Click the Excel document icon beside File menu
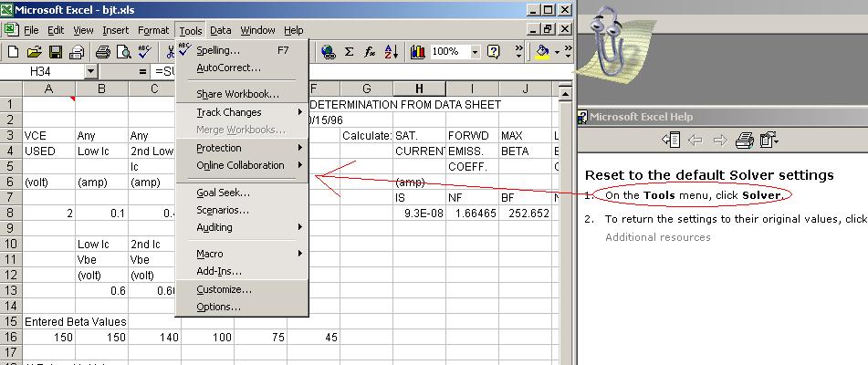The height and width of the screenshot is (365, 868). tap(12, 29)
